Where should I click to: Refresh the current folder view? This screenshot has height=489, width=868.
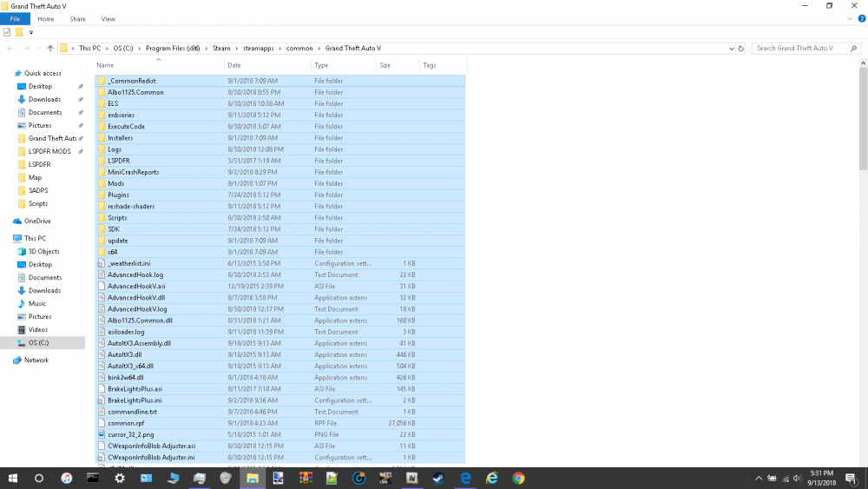click(741, 48)
